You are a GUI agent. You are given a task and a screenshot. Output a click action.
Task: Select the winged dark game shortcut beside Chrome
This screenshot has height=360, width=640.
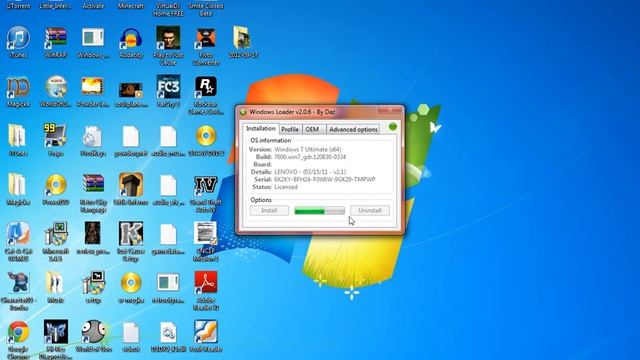[x=56, y=332]
